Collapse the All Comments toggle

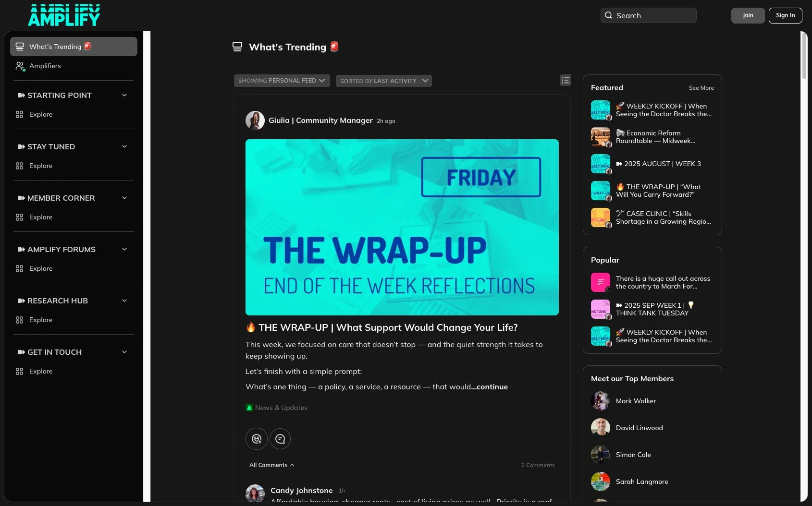[x=272, y=465]
